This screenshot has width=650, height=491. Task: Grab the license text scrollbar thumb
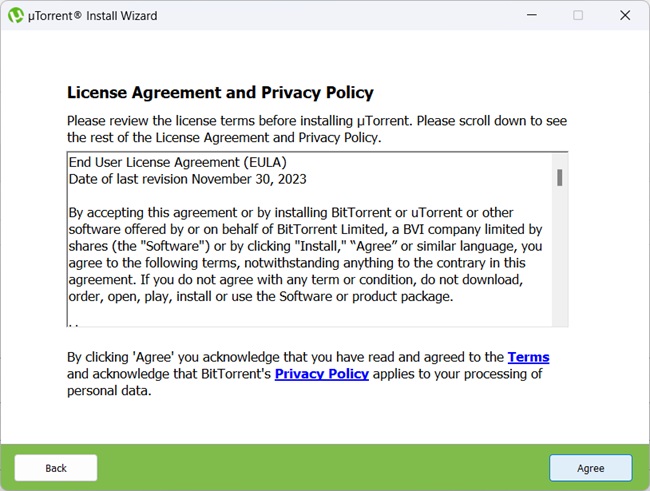[x=560, y=178]
